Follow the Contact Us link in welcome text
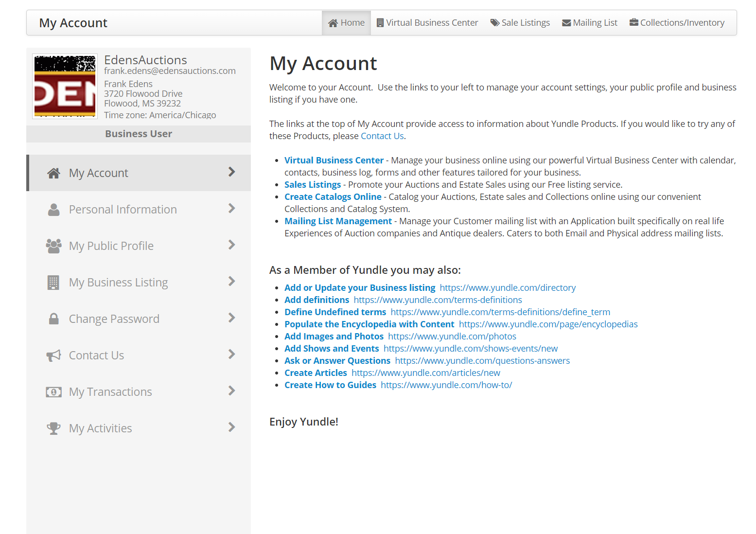 click(382, 136)
